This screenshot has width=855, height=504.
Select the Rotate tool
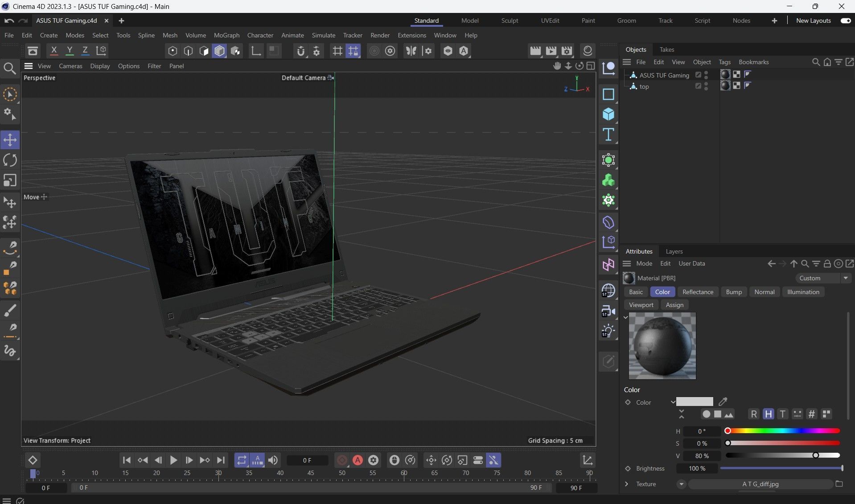[x=10, y=160]
